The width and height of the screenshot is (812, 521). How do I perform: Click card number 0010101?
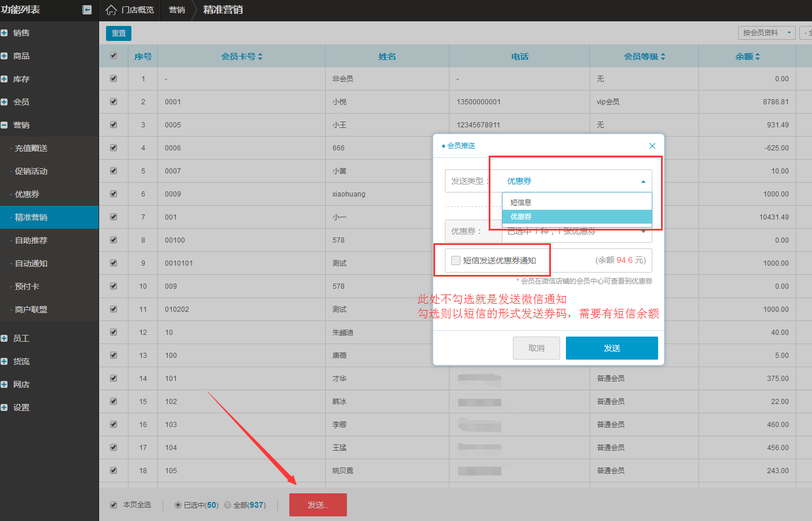[179, 263]
